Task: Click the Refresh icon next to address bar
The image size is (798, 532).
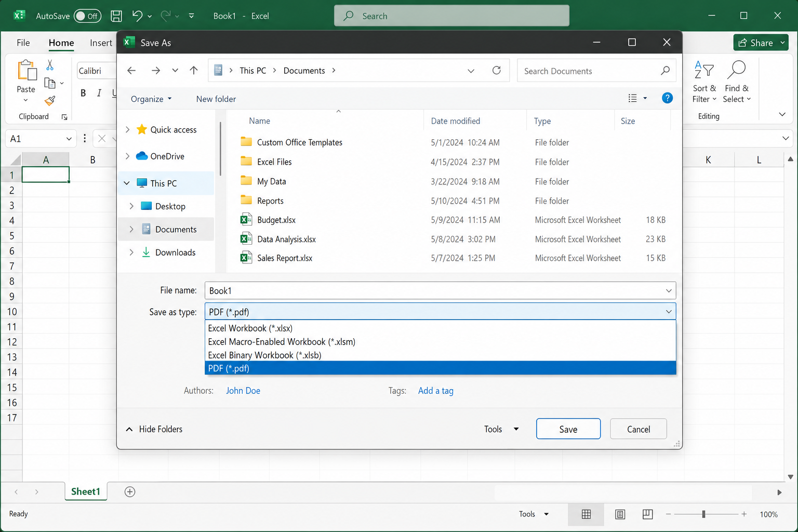Action: click(x=497, y=71)
